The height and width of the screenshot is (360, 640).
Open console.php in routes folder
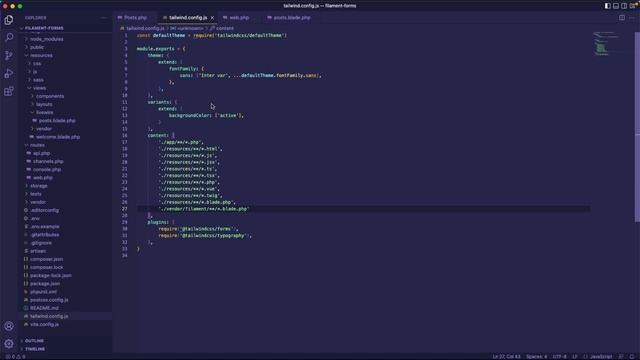(47, 170)
